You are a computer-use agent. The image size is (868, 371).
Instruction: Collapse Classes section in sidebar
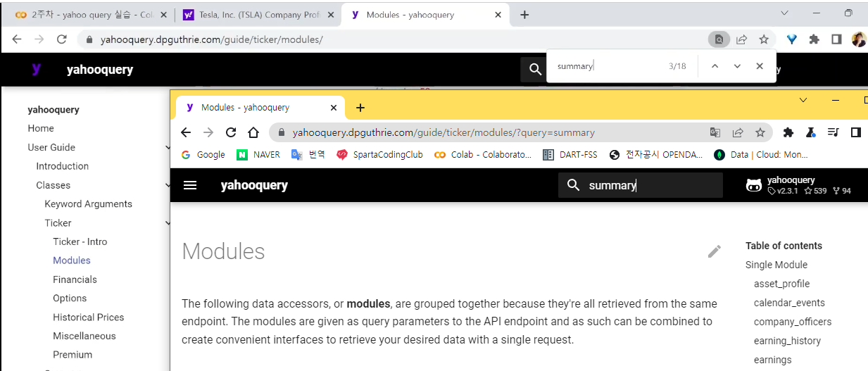pyautogui.click(x=168, y=185)
